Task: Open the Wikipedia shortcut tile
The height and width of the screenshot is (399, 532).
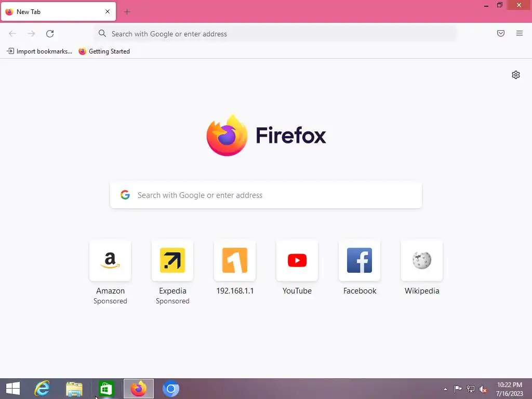Action: pos(422,261)
